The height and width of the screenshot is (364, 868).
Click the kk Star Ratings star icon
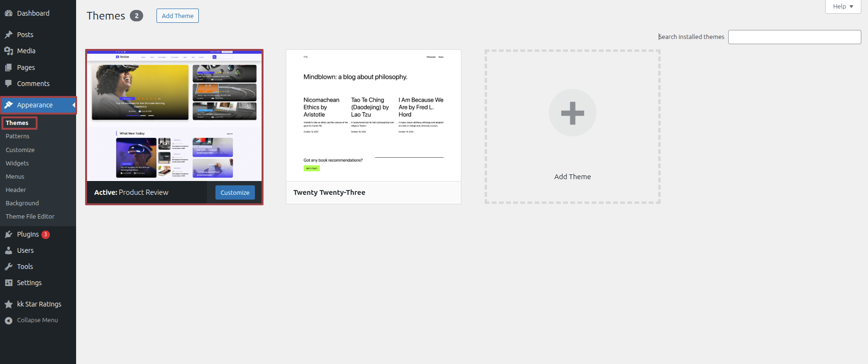[9, 304]
